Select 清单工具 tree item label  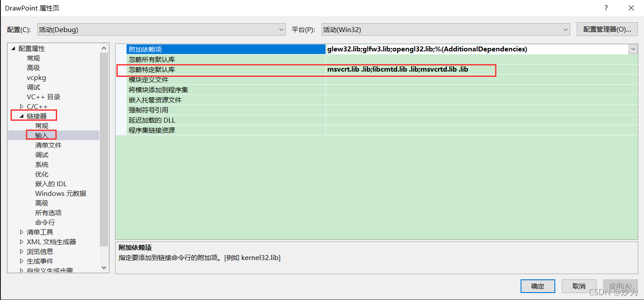[x=40, y=232]
